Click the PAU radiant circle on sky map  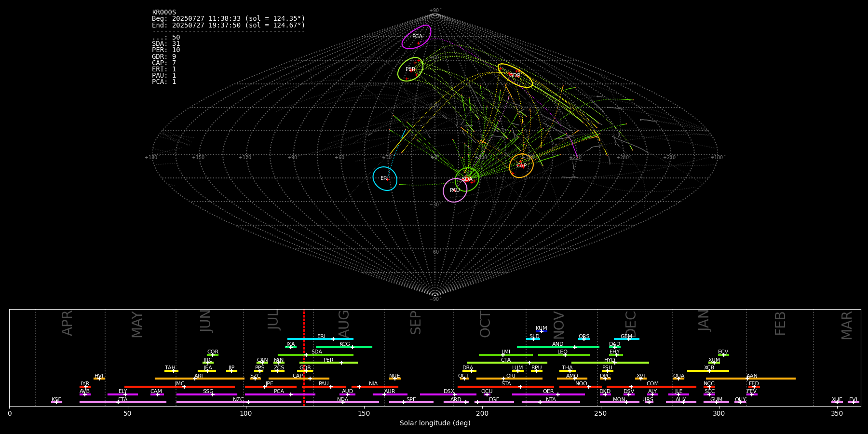[455, 190]
